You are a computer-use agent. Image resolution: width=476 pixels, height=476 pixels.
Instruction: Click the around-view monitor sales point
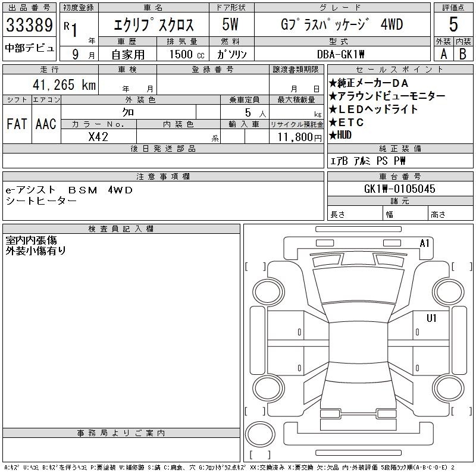tap(386, 96)
